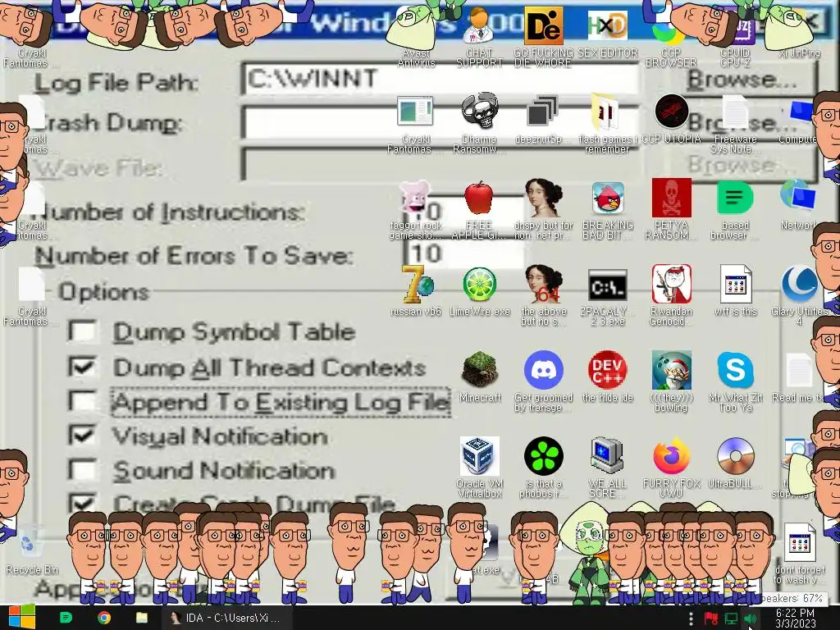Open the dnspy but for non .net icon
Screen dimensions: 840x630
click(x=543, y=197)
